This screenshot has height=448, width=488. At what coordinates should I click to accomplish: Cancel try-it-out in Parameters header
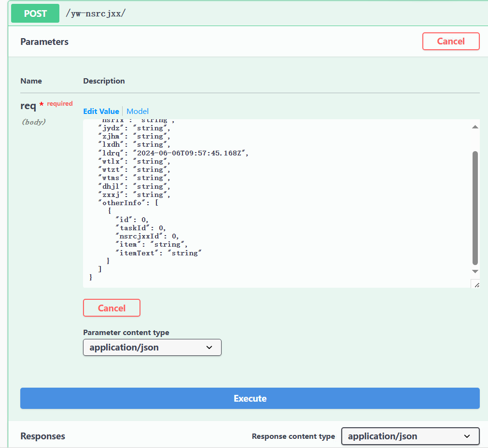pos(451,41)
